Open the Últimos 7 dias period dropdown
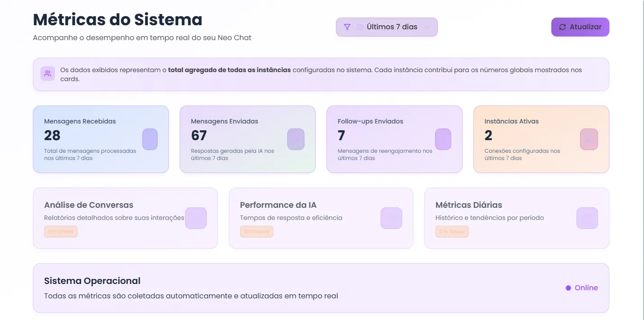Screen dimensions: 644x320 point(392,27)
